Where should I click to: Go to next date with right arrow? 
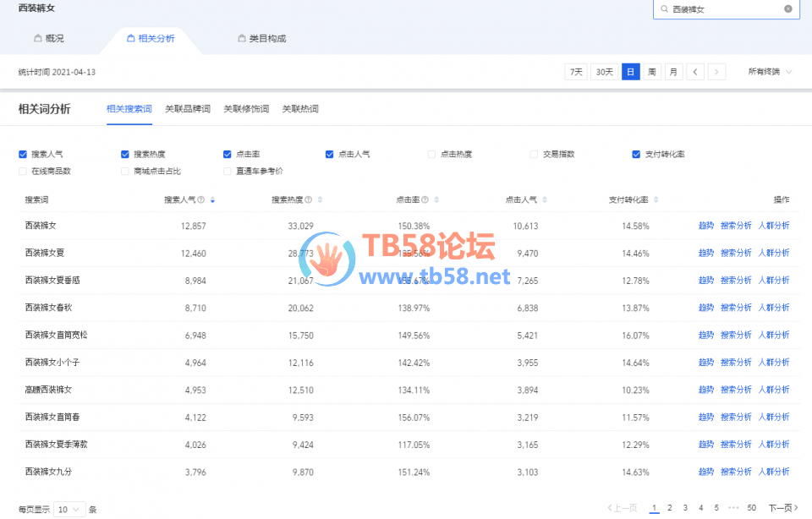[716, 72]
